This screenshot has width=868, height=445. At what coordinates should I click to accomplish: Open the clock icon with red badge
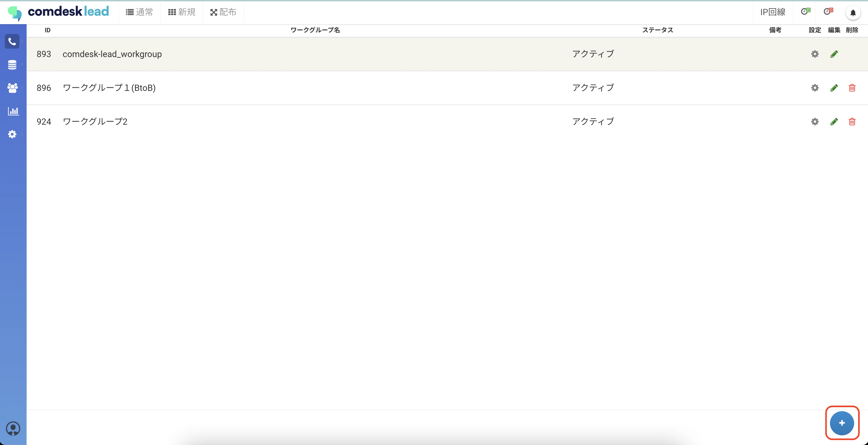point(828,12)
